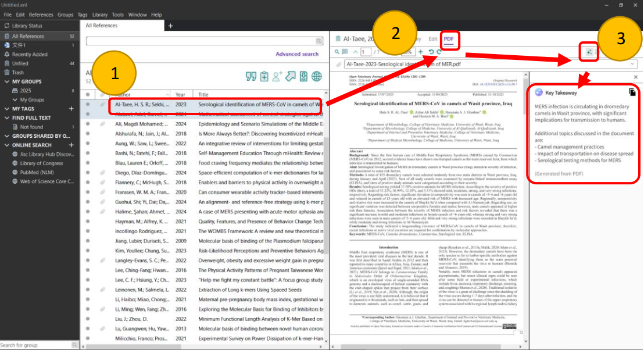Toggle read status dot for Alshurafa row
Viewport: 644px width, 350px height.
click(88, 134)
